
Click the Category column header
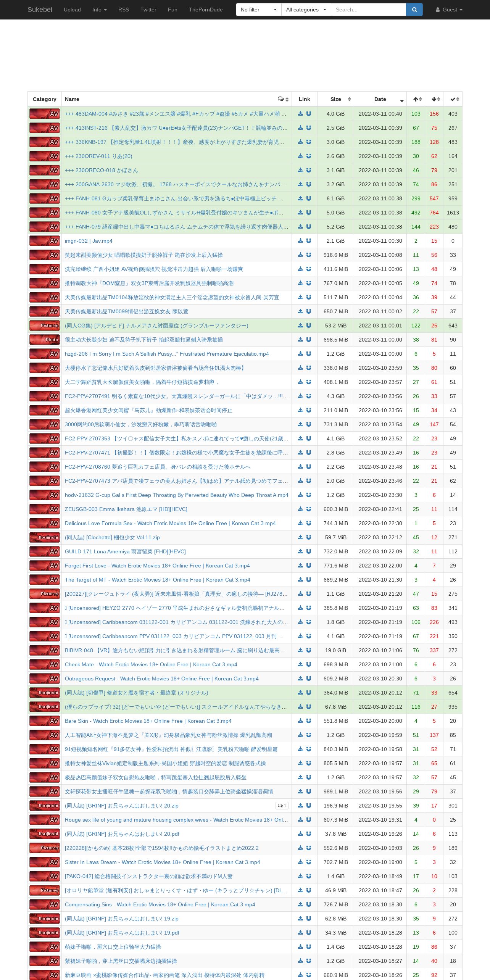coord(45,99)
